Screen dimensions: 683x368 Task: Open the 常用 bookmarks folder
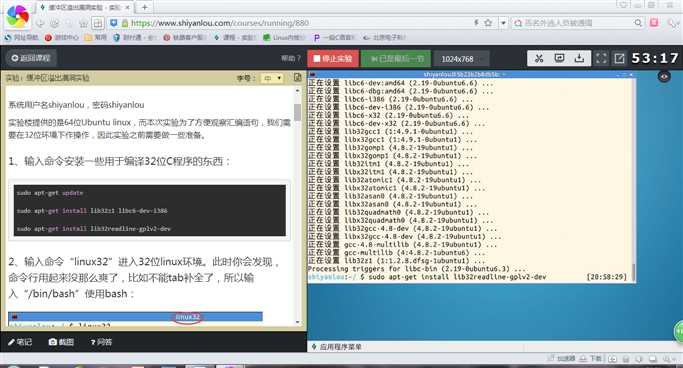click(96, 37)
